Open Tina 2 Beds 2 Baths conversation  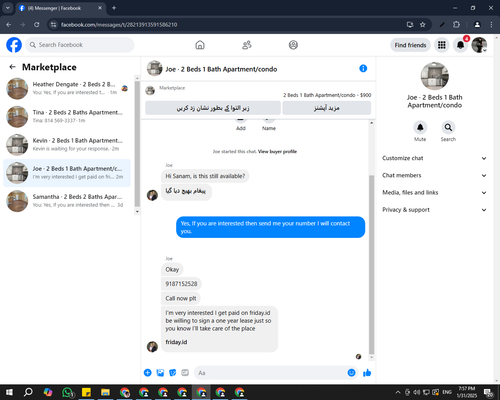tap(67, 117)
